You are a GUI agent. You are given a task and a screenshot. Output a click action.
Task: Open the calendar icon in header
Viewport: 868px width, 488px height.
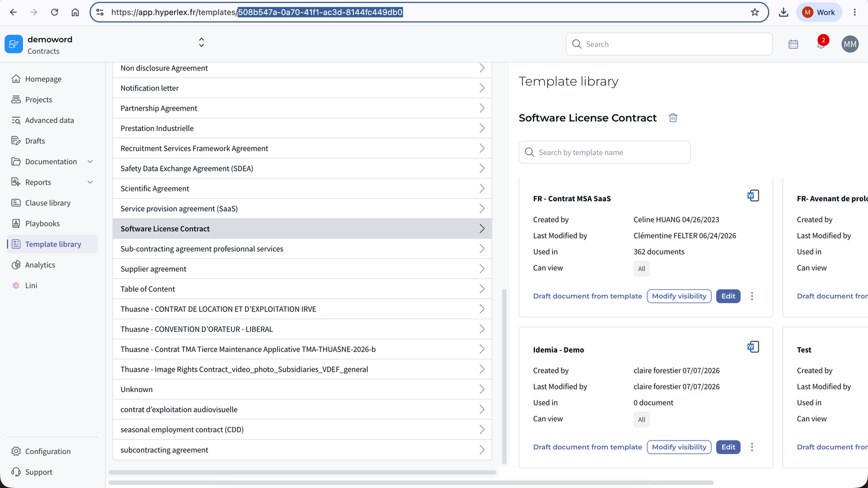(x=793, y=44)
